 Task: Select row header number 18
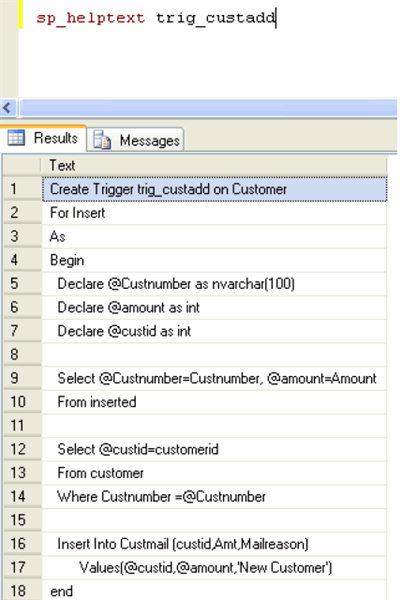click(22, 591)
